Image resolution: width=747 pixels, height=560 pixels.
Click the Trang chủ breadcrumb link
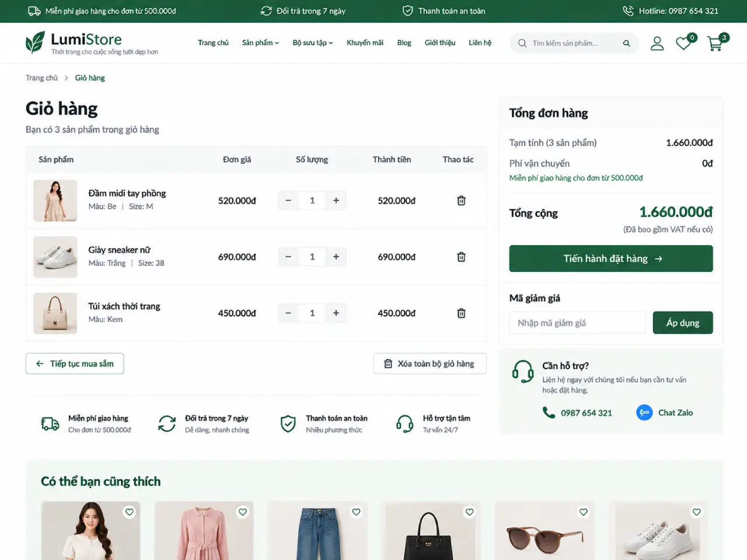[41, 78]
